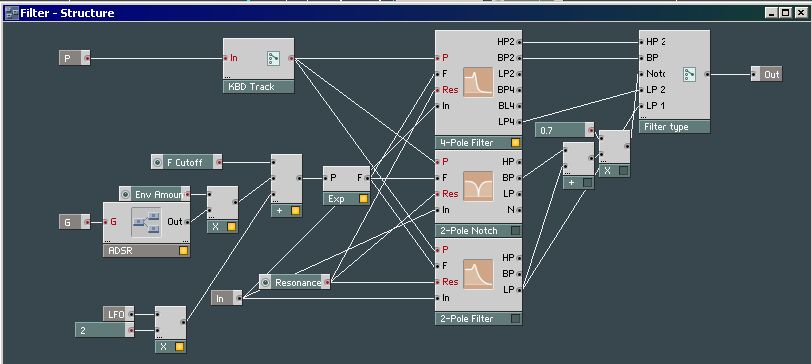The width and height of the screenshot is (812, 364).
Task: Select the G input terminal
Action: click(x=75, y=222)
